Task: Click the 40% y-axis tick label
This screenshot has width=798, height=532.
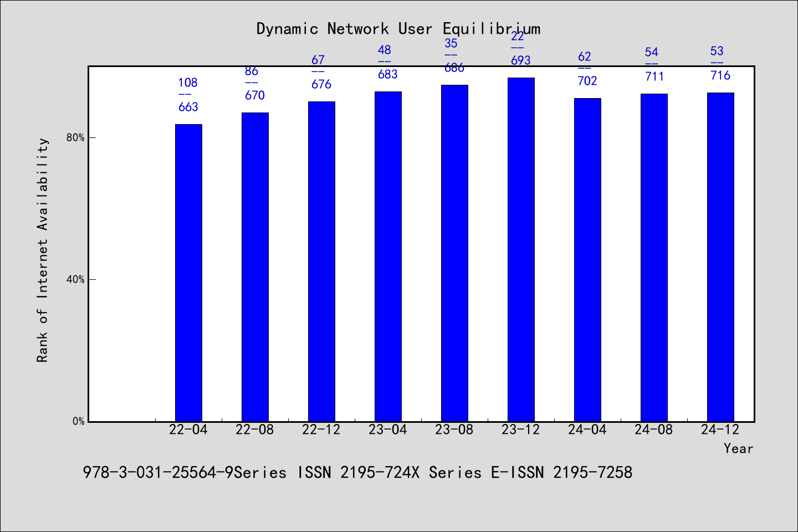Action: pyautogui.click(x=75, y=279)
